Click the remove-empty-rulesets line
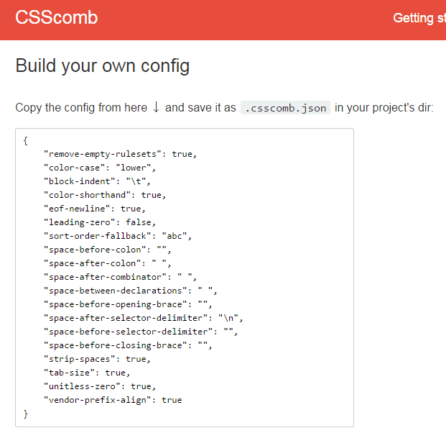446x446 pixels. pos(120,154)
